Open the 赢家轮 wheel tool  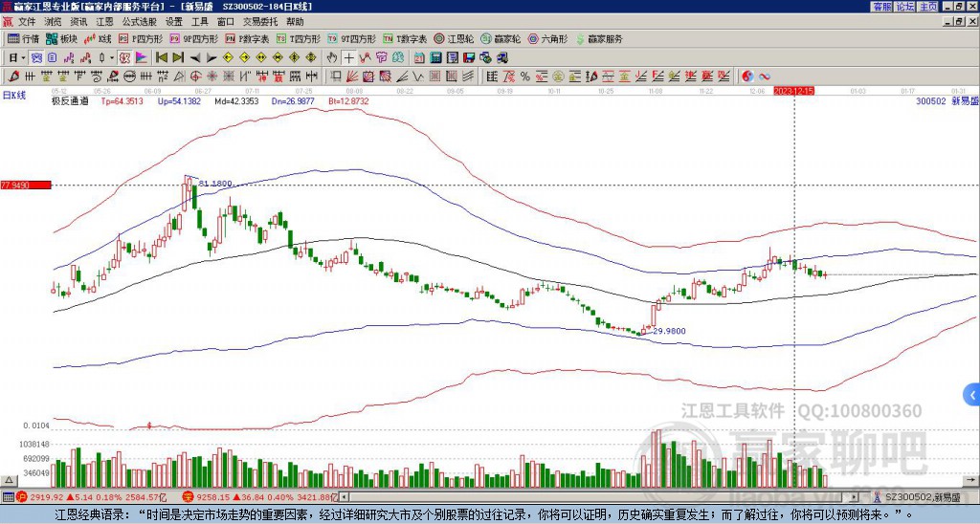pyautogui.click(x=501, y=38)
